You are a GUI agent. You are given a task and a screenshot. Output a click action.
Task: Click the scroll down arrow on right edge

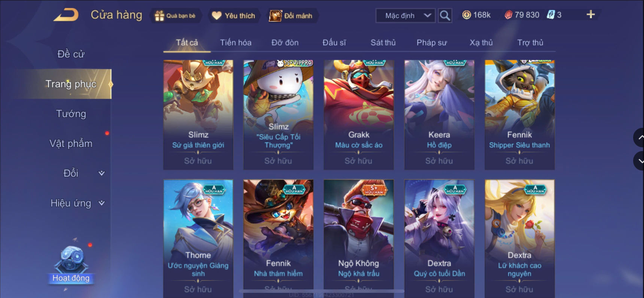[x=639, y=161]
